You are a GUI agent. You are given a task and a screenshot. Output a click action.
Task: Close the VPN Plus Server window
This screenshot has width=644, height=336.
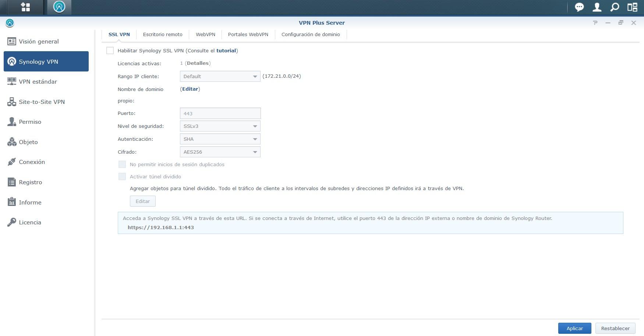634,23
